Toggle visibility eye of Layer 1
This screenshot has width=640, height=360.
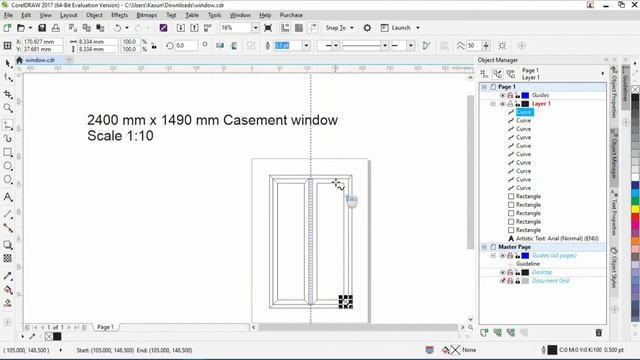click(503, 104)
